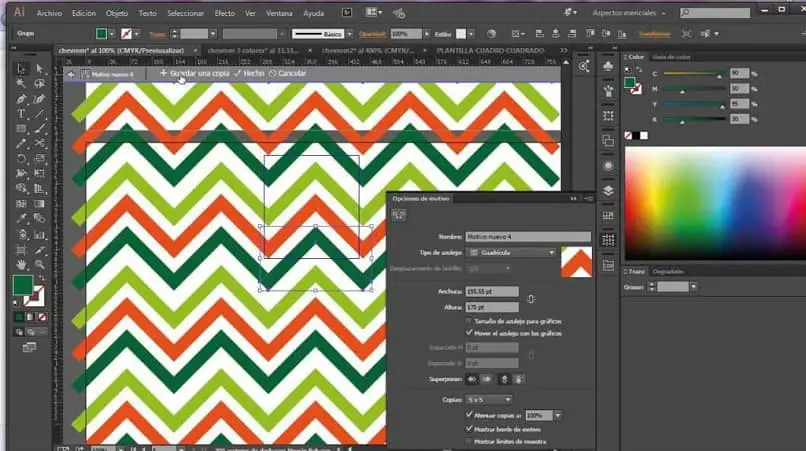Select the Magic Wand tool
This screenshot has height=451, width=806.
coord(21,83)
